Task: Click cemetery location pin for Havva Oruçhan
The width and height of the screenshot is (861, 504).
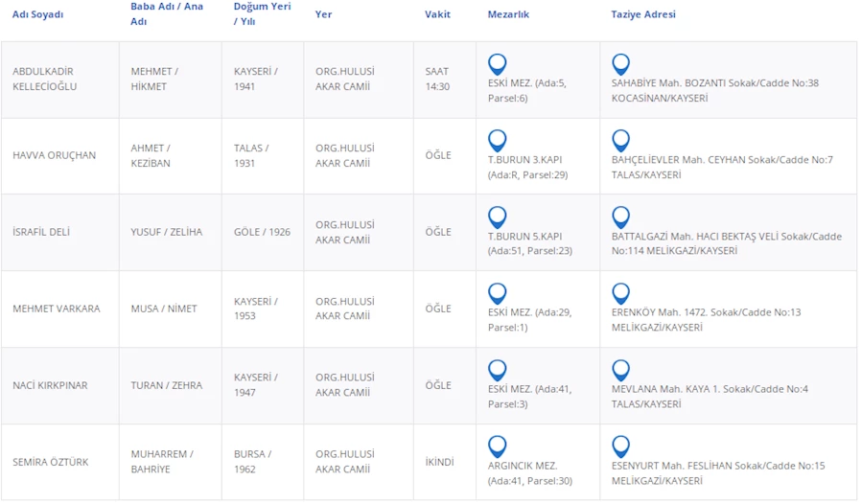Action: pos(497,141)
